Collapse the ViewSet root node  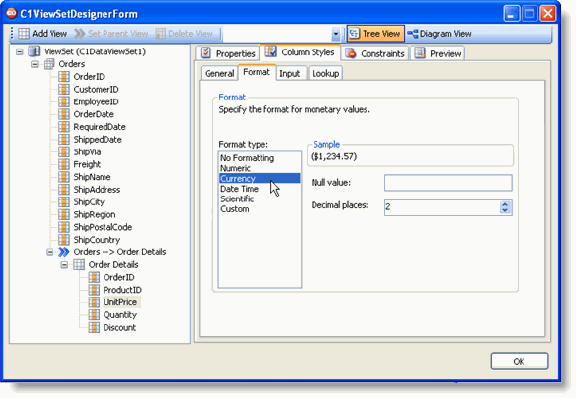coord(19,51)
